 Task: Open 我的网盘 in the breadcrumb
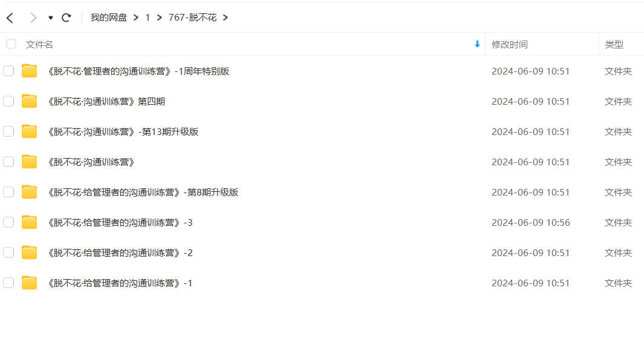tap(108, 18)
